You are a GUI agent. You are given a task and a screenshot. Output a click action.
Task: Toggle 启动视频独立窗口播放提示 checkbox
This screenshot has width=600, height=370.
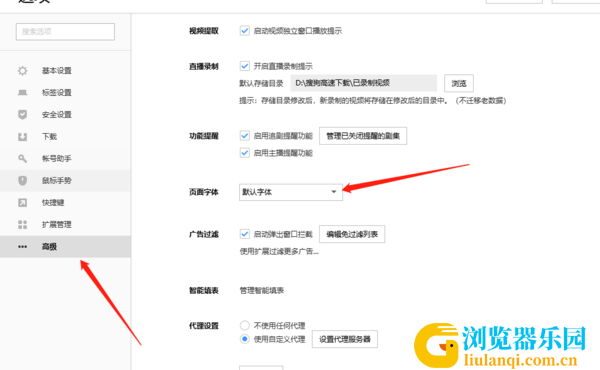pos(245,31)
